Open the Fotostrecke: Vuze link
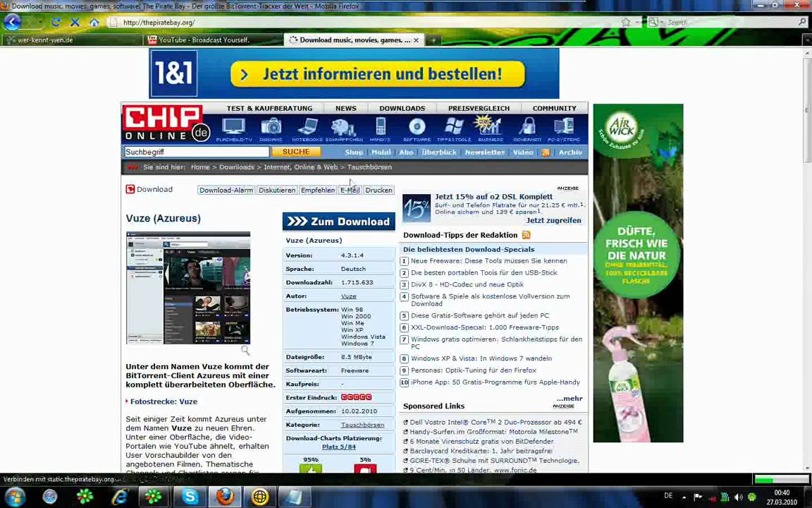Viewport: 812px width, 508px height. pos(164,401)
